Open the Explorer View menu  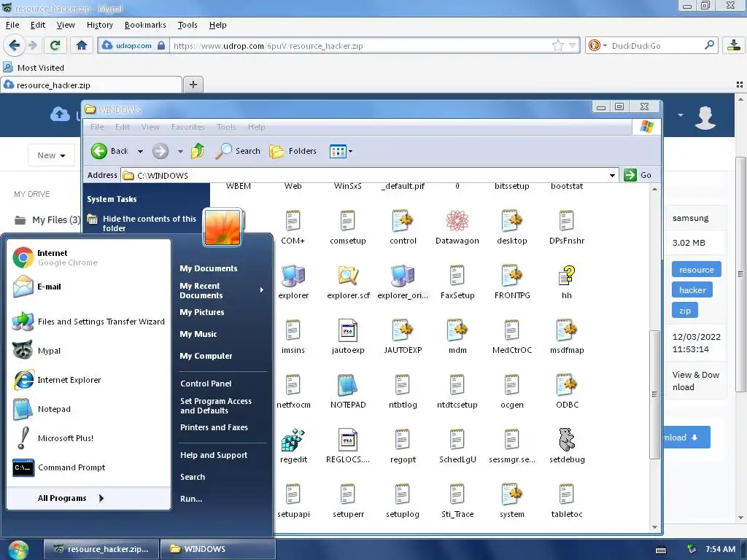pos(150,127)
